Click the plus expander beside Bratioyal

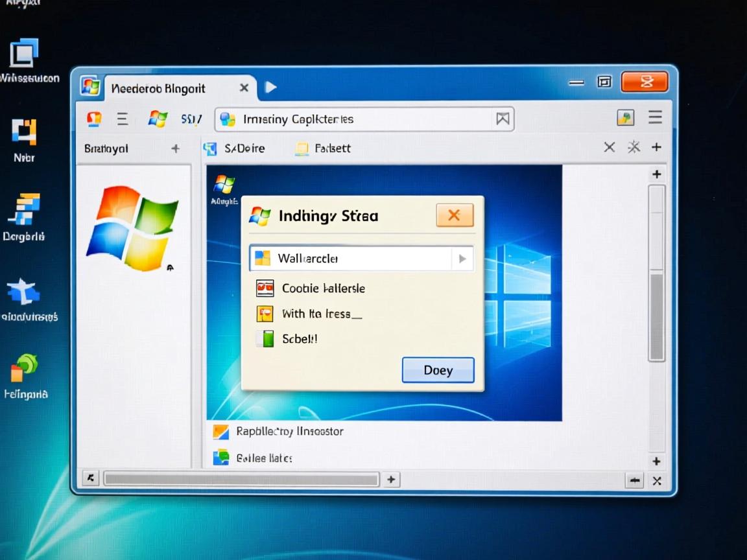[175, 148]
